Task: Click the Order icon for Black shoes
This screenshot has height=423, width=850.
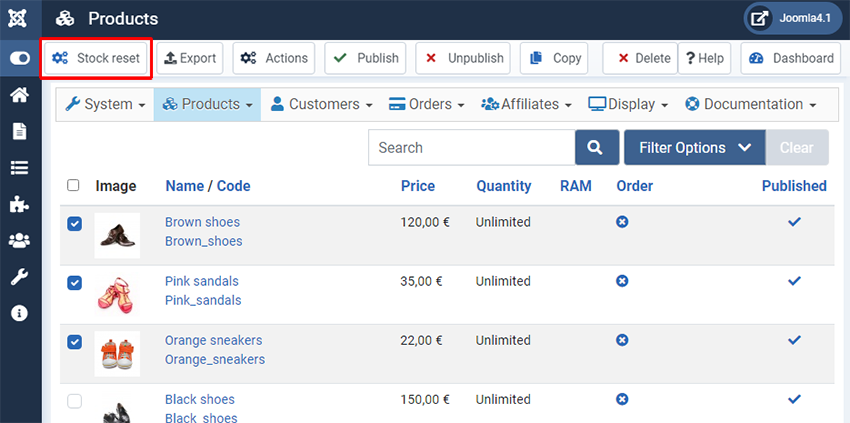Action: pyautogui.click(x=622, y=399)
